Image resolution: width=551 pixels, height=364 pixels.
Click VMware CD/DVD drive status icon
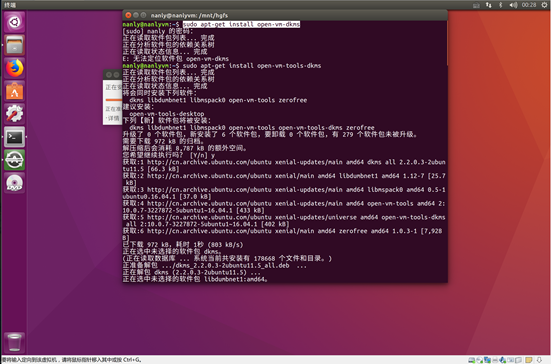pyautogui.click(x=480, y=360)
